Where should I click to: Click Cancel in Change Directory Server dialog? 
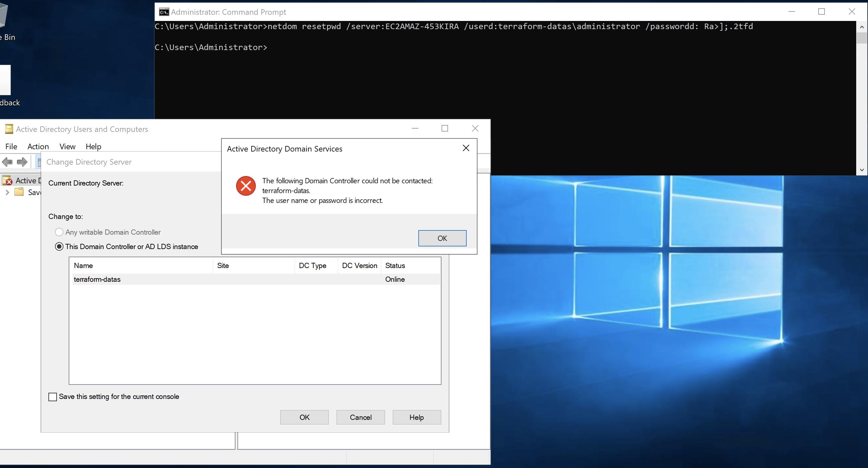pyautogui.click(x=360, y=417)
